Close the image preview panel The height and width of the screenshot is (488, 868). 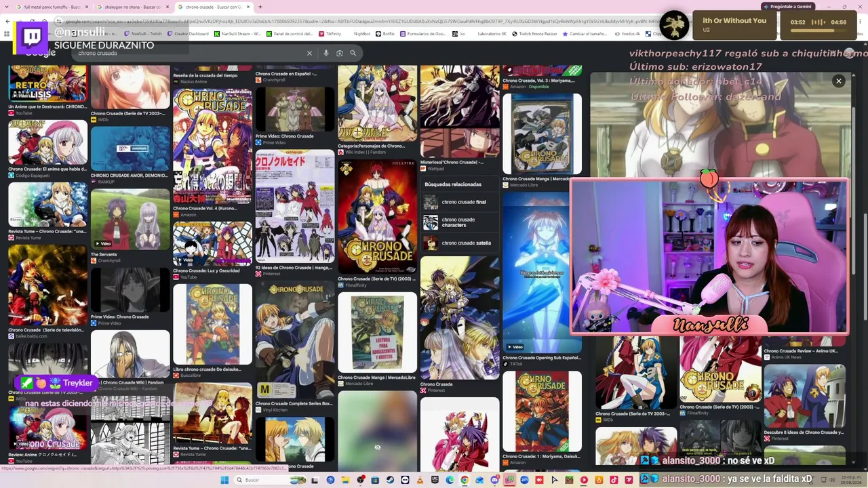[x=839, y=81]
